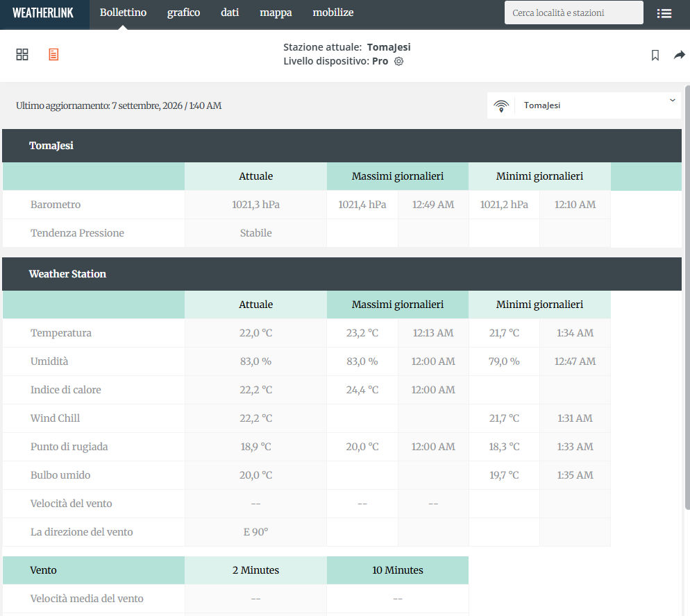Open the list menu icon in header

(x=664, y=13)
